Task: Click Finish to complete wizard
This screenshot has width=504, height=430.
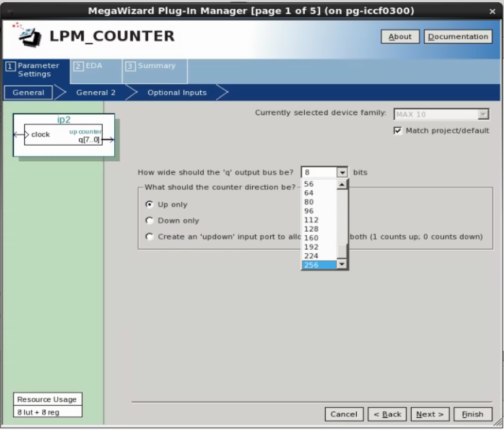Action: (473, 414)
